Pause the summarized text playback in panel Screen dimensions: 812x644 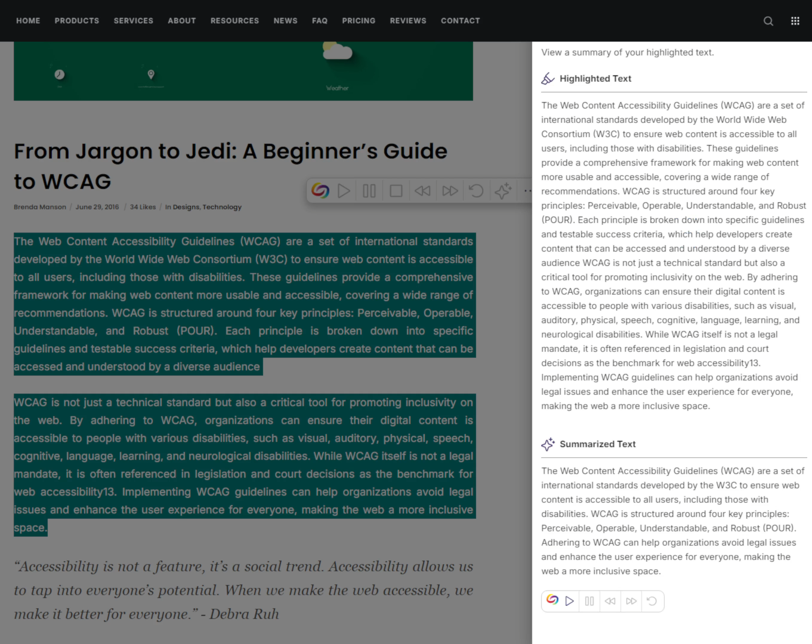coord(589,601)
